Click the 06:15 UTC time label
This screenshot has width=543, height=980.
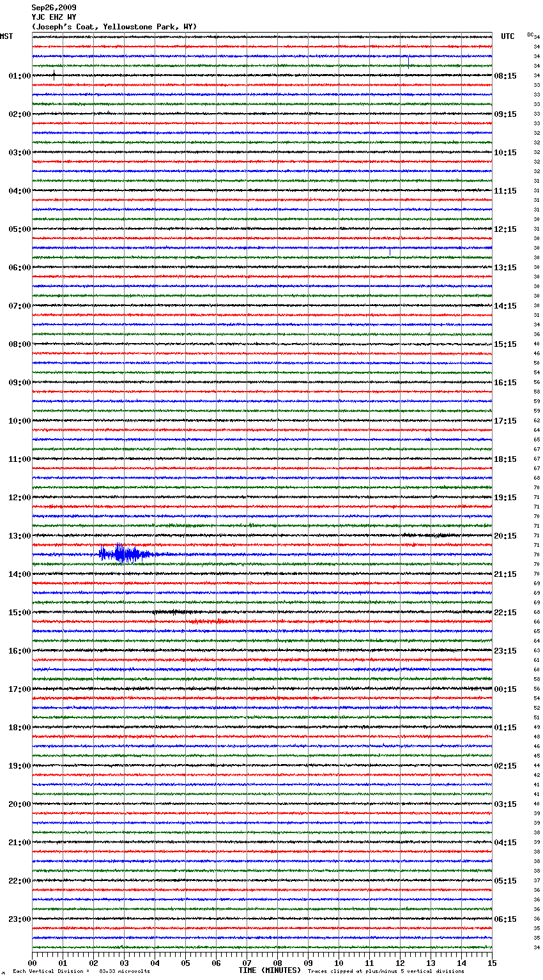(505, 919)
